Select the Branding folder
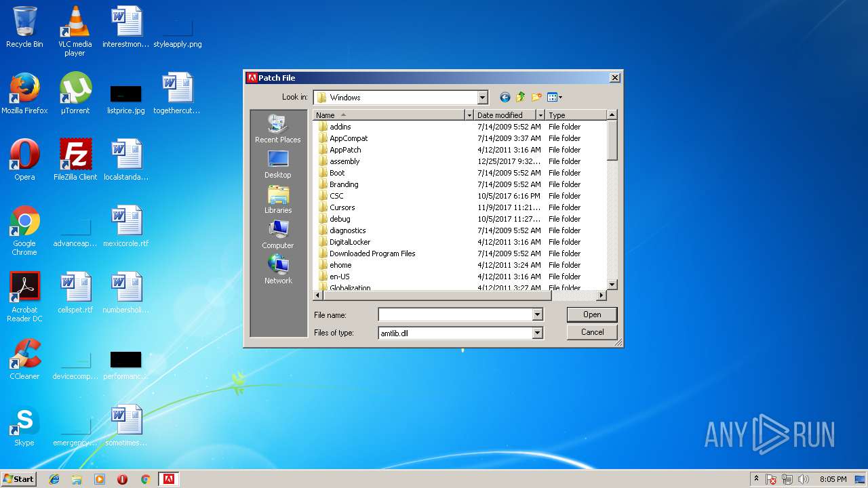 coord(344,184)
